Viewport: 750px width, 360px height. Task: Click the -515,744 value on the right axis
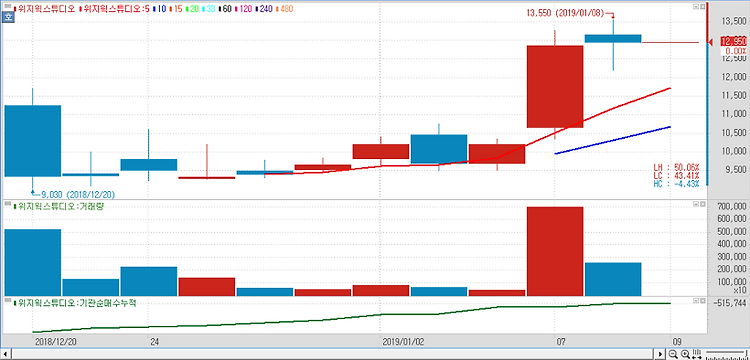(729, 303)
